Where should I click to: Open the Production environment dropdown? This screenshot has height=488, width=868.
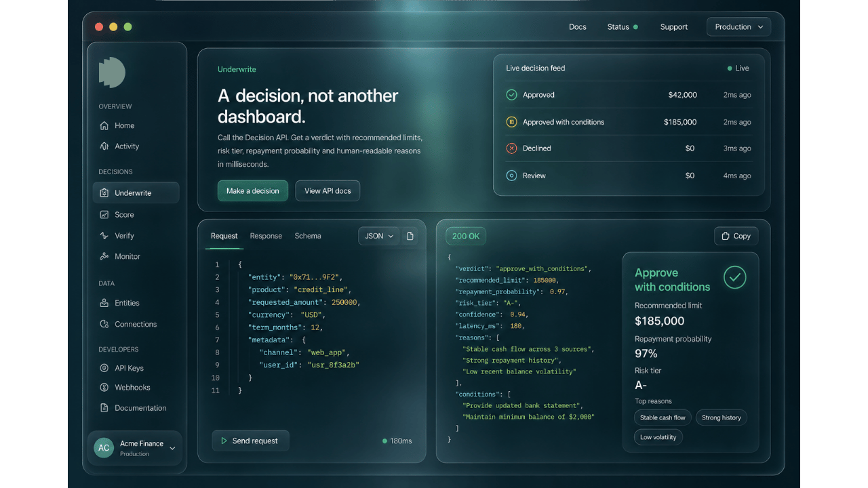[738, 27]
